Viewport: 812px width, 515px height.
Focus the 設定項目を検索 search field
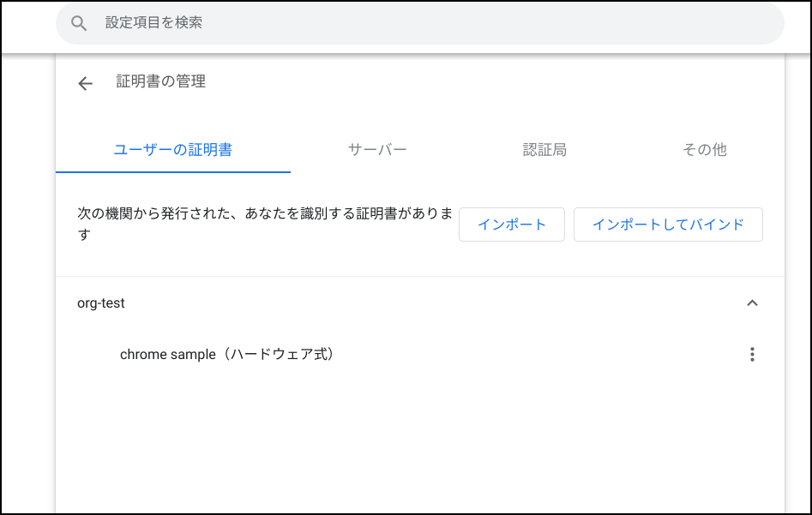343,23
